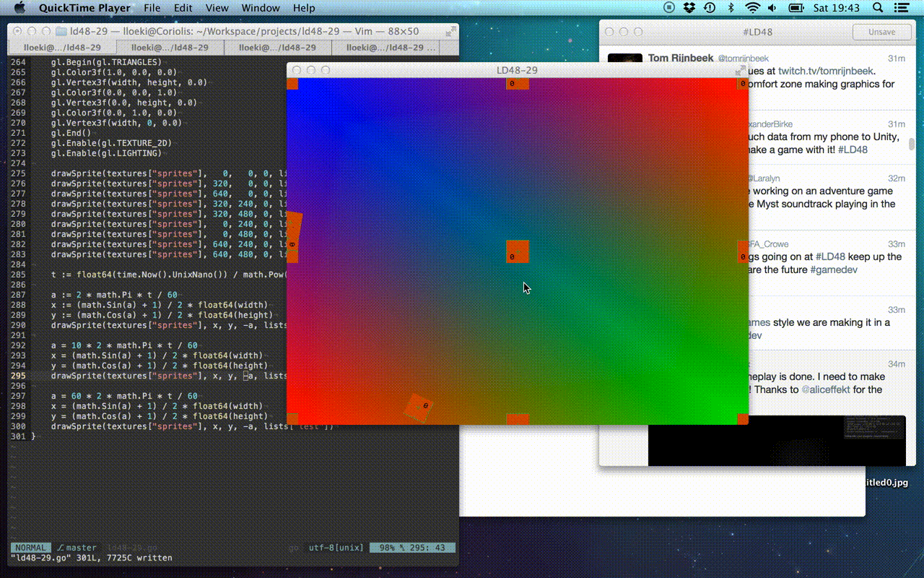Viewport: 924px width, 578px height.
Task: Open the Apple menu
Action: pyautogui.click(x=19, y=8)
